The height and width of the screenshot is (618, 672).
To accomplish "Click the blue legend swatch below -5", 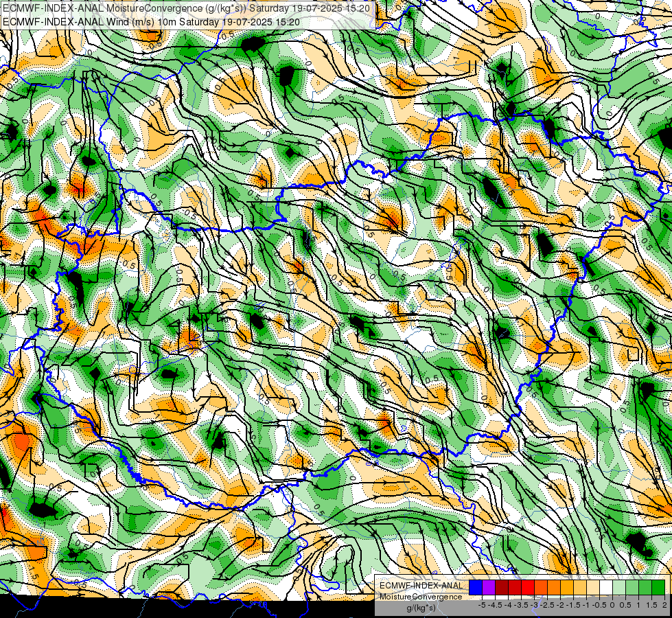I will 476,587.
